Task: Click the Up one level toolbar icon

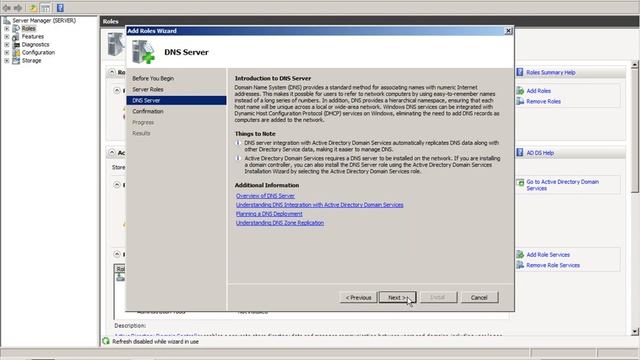Action: (x=32, y=8)
